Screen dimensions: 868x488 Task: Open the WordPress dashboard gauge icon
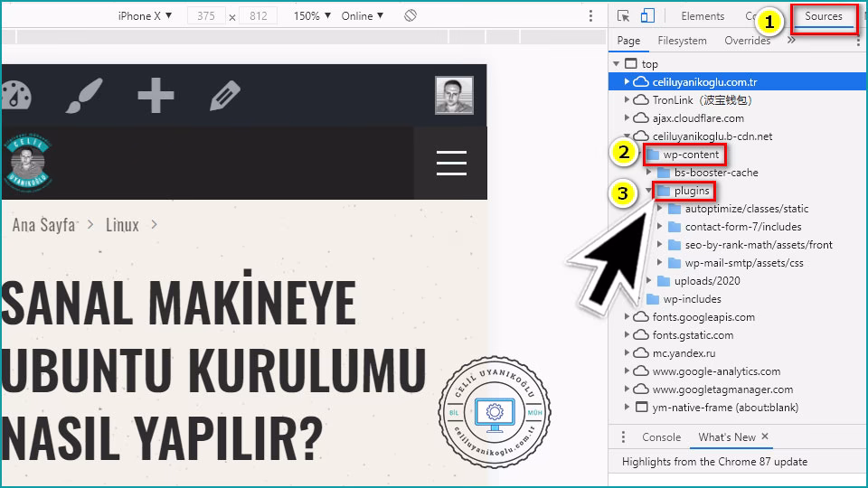15,95
